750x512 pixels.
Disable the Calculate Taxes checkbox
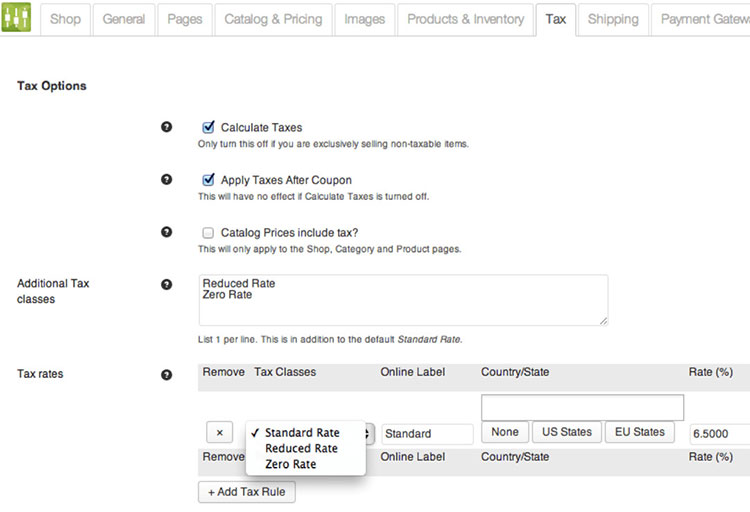[208, 127]
